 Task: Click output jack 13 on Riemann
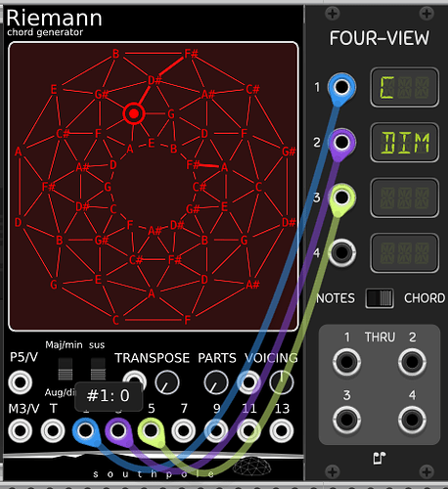point(281,430)
